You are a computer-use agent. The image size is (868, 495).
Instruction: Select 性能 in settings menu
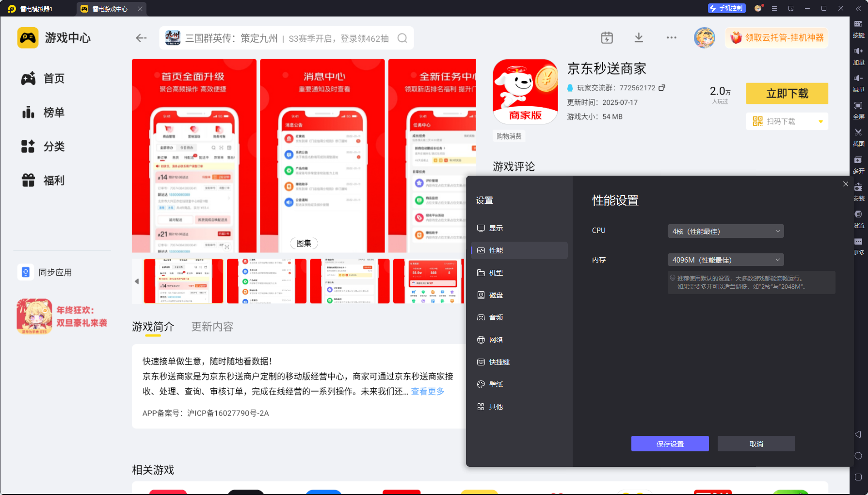(519, 250)
